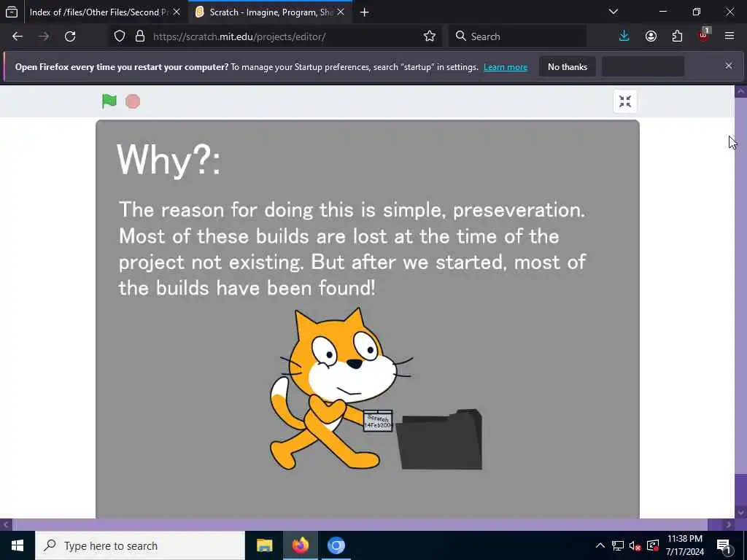Open the network status tray icon
This screenshot has width=747, height=560.
[618, 545]
